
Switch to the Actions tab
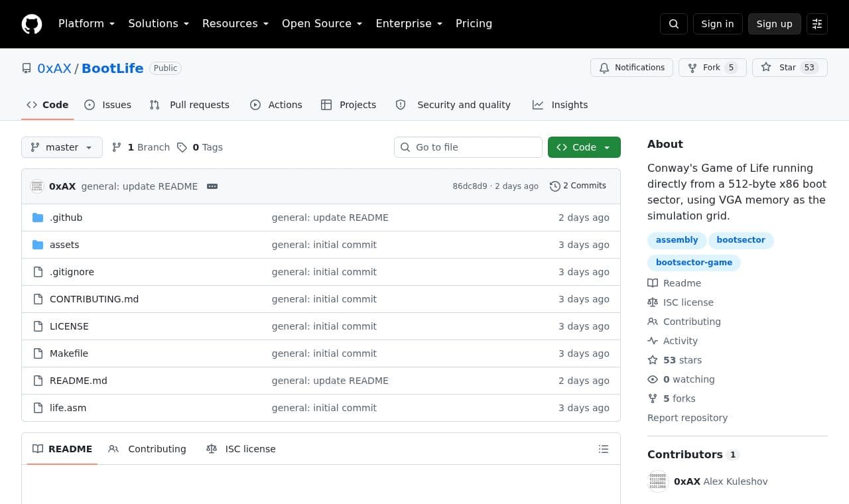click(276, 105)
